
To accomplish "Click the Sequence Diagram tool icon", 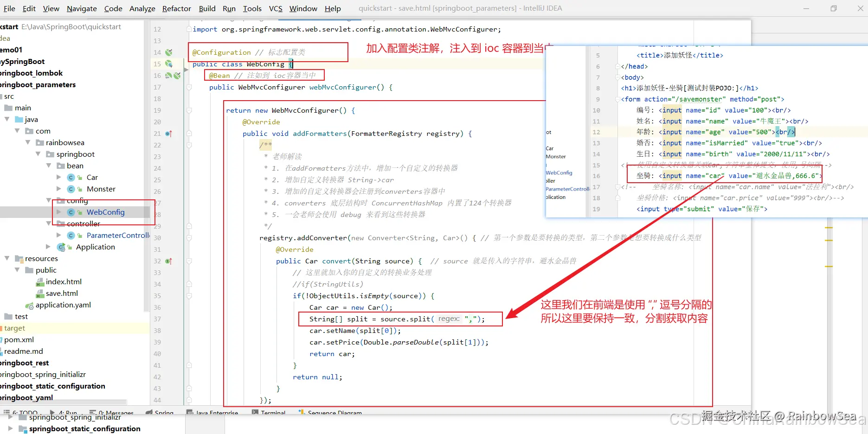I will [x=302, y=412].
